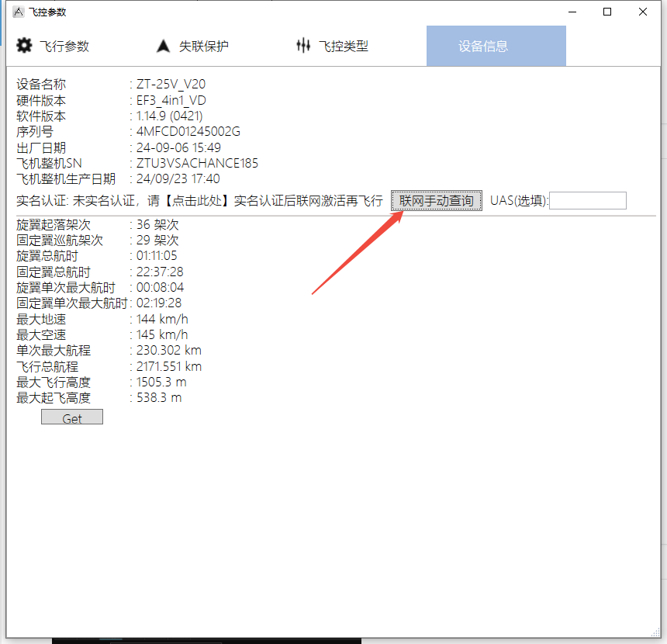Click max ground speed 144 km/h
667x644 pixels.
[162, 319]
